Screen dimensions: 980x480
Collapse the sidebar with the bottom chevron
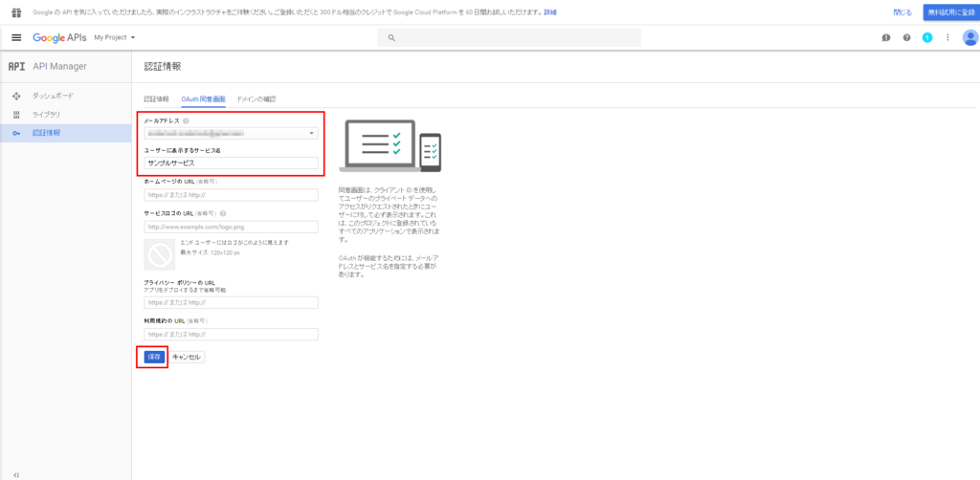16,475
